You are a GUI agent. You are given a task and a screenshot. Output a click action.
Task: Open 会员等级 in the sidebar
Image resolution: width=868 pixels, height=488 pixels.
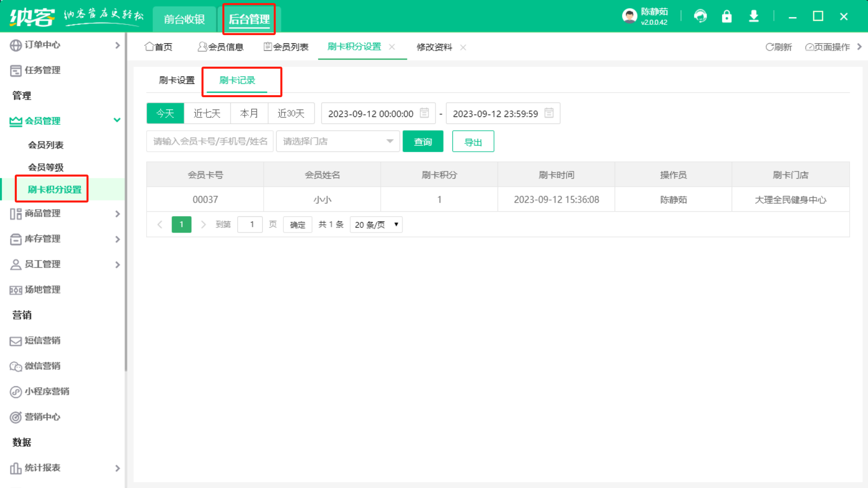point(46,167)
